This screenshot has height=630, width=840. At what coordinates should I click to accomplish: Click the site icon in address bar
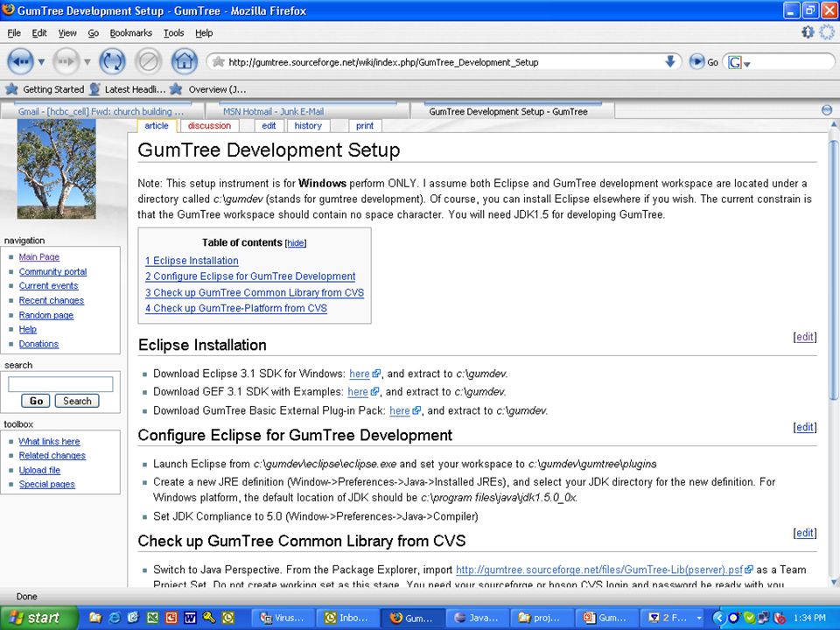point(218,62)
